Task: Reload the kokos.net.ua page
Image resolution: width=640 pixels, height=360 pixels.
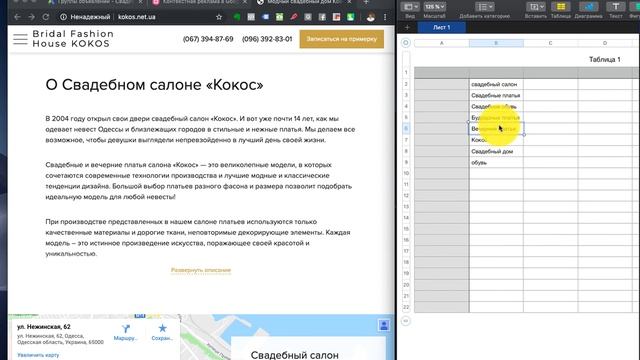Action: 46,17
